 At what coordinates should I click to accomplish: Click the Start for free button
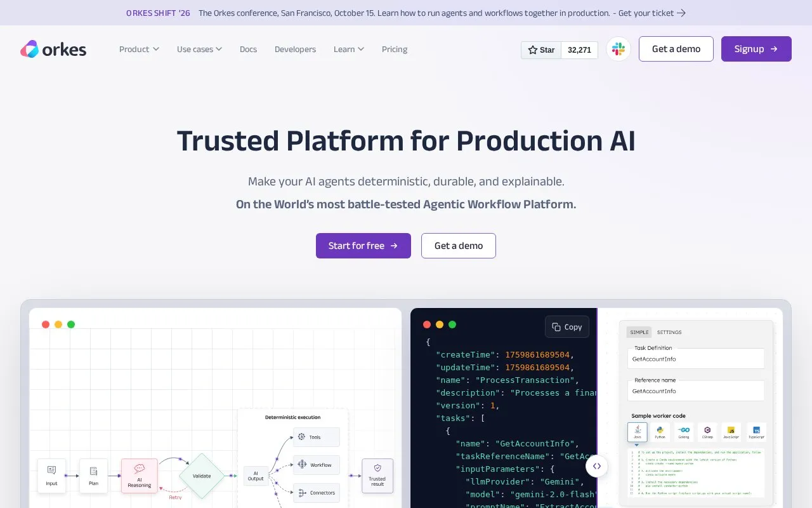[363, 246]
